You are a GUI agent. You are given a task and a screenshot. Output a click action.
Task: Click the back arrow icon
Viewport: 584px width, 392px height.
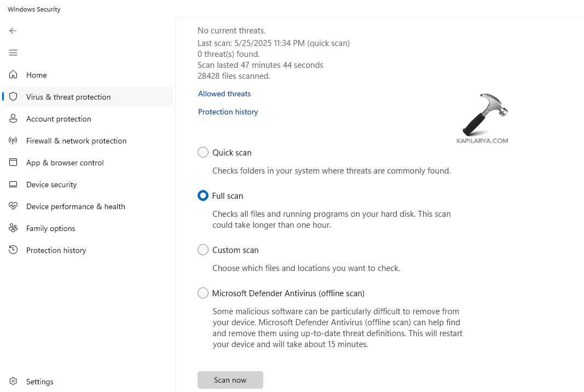(x=13, y=31)
